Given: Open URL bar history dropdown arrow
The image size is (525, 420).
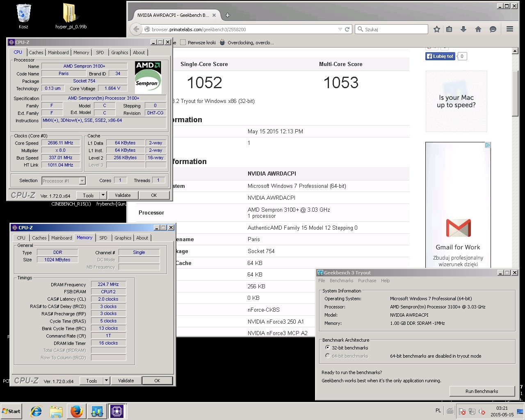Looking at the screenshot, I should pos(340,29).
